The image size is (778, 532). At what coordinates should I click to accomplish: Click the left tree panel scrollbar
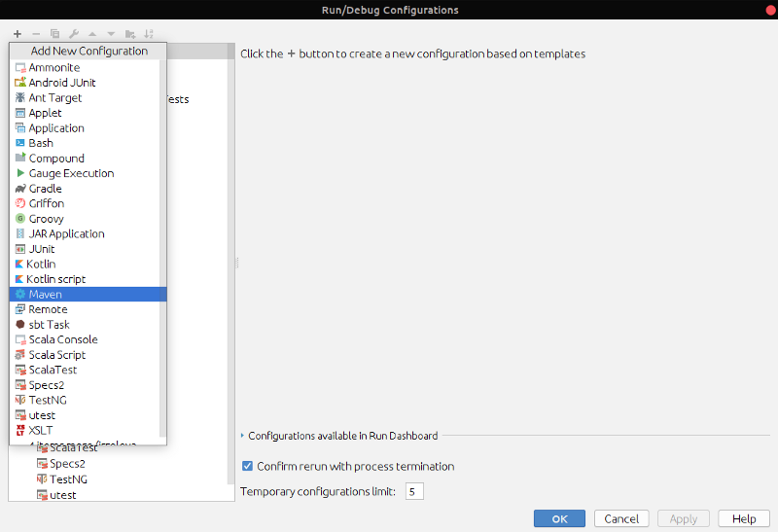pos(230,263)
